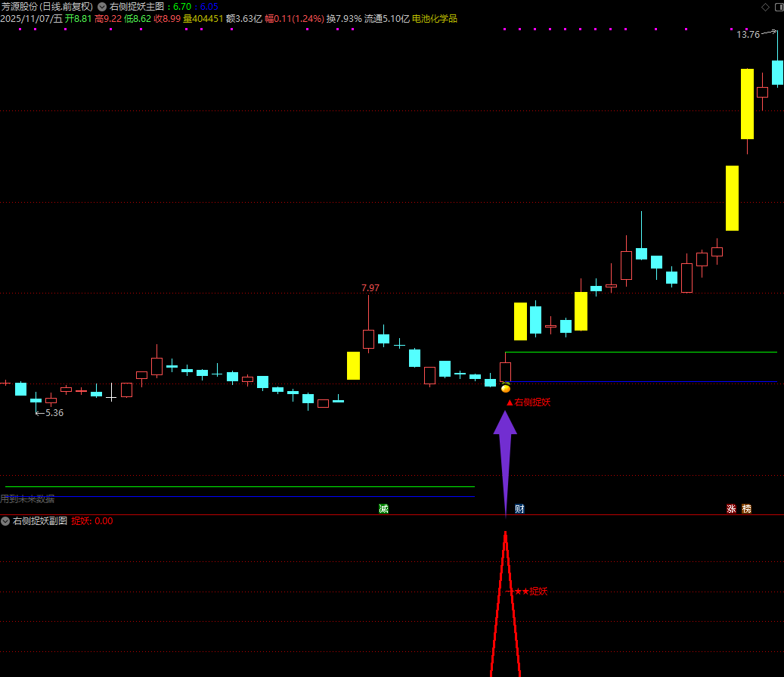Click the 用到未来数据 warning text
The width and height of the screenshot is (784, 677).
click(x=27, y=499)
